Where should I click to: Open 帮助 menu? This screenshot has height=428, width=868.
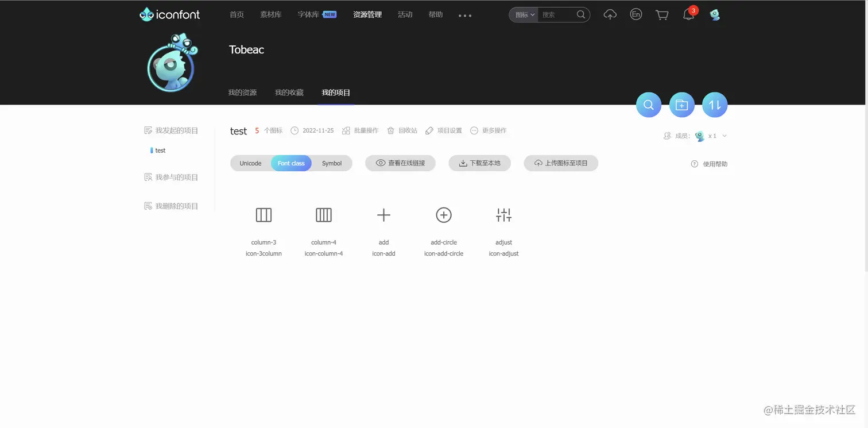[436, 15]
